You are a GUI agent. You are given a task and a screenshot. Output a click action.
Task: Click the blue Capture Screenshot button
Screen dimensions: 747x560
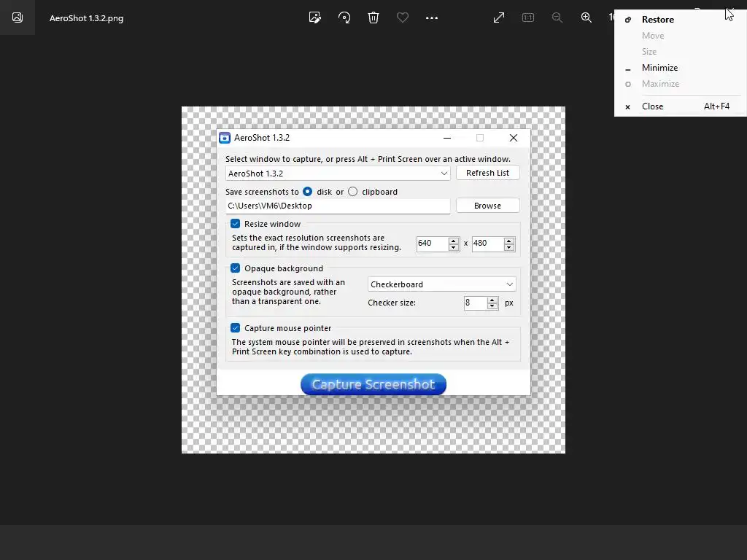pos(373,384)
